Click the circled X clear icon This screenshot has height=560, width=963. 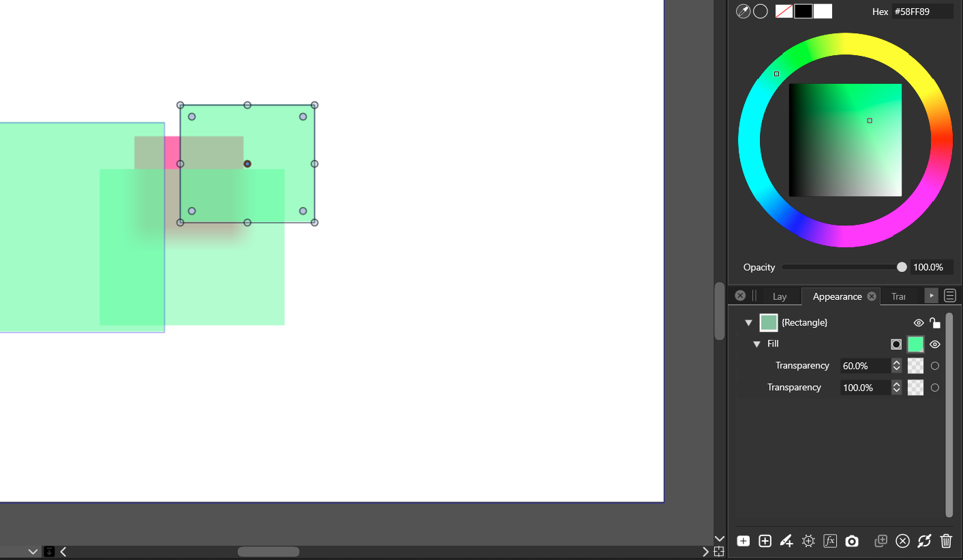coord(902,541)
